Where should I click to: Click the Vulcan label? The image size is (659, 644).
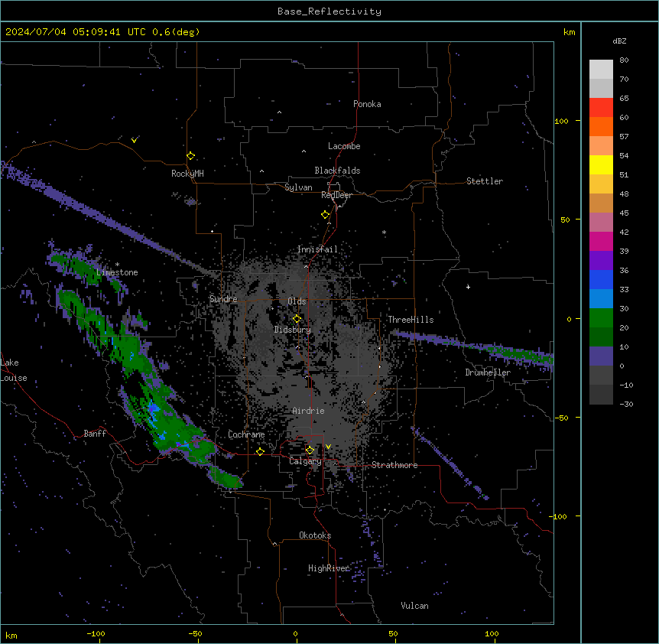pos(414,606)
